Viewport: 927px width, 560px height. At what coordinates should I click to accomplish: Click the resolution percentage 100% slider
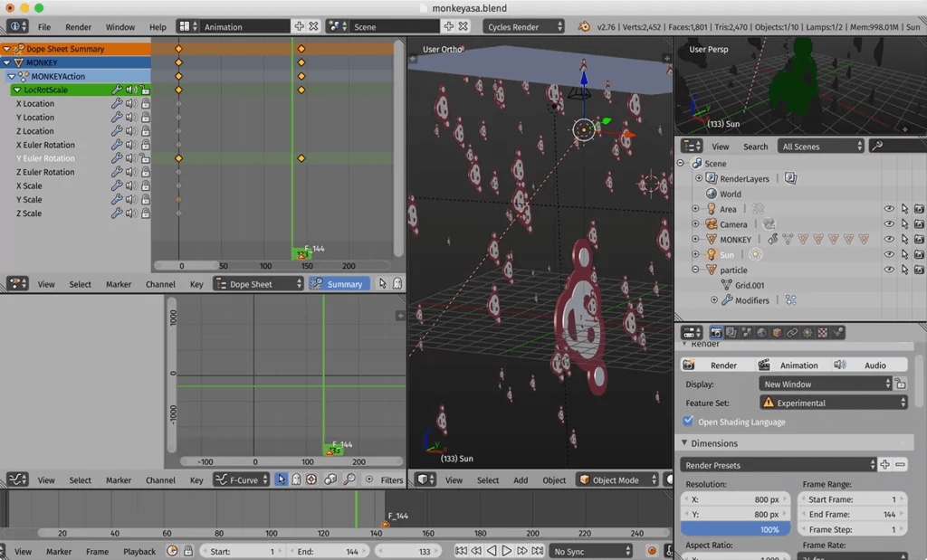[735, 529]
